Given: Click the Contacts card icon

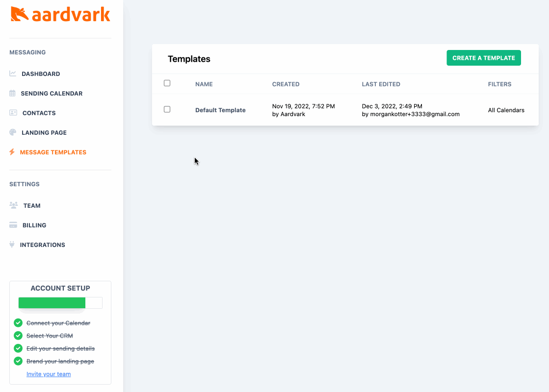Looking at the screenshot, I should 13,113.
